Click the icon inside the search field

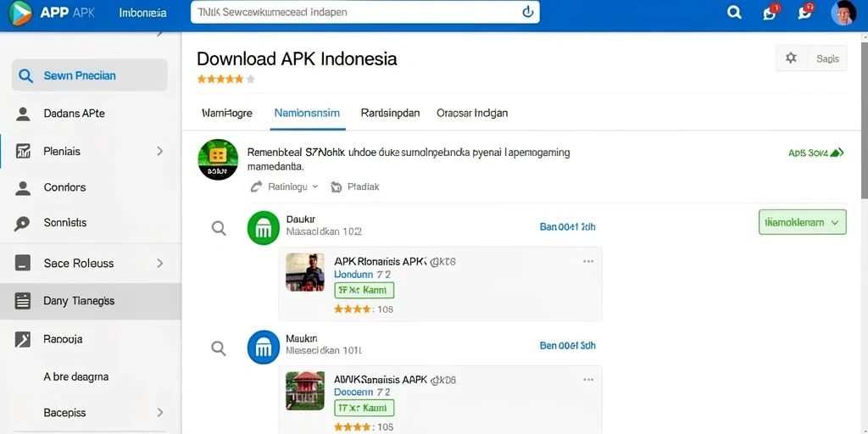pos(527,12)
